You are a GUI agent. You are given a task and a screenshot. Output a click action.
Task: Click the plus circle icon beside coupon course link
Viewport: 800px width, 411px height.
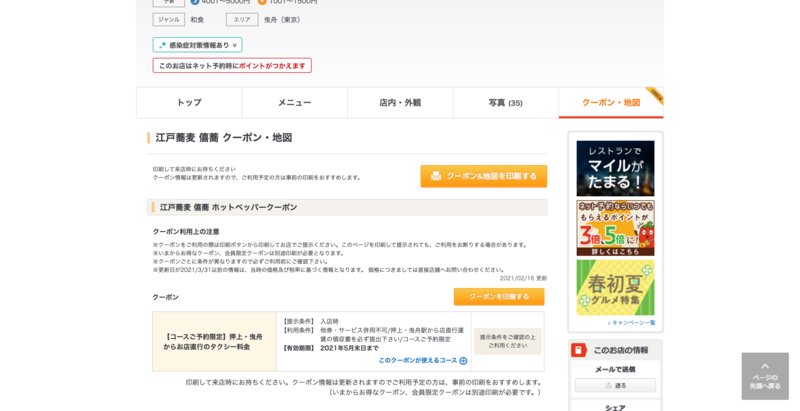point(463,361)
